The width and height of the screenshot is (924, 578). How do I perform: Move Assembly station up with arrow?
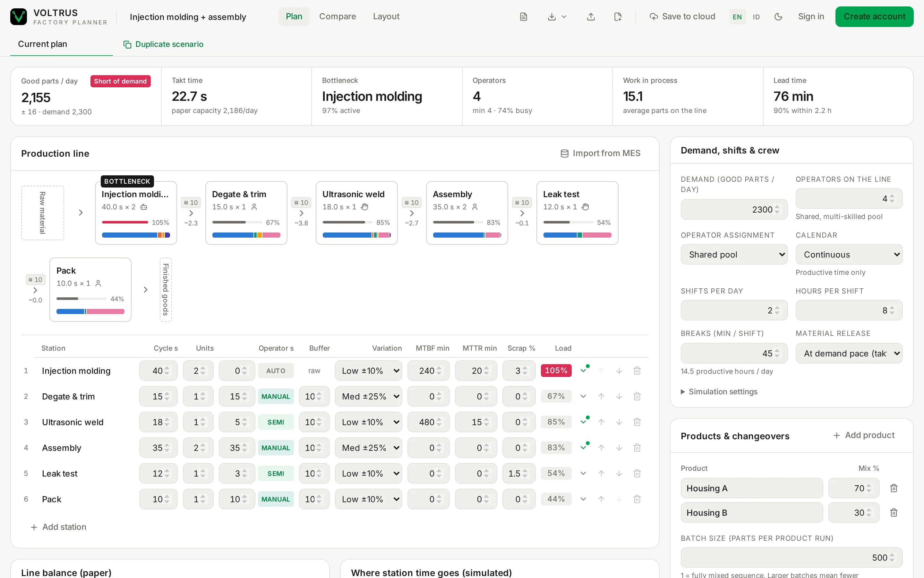[601, 448]
